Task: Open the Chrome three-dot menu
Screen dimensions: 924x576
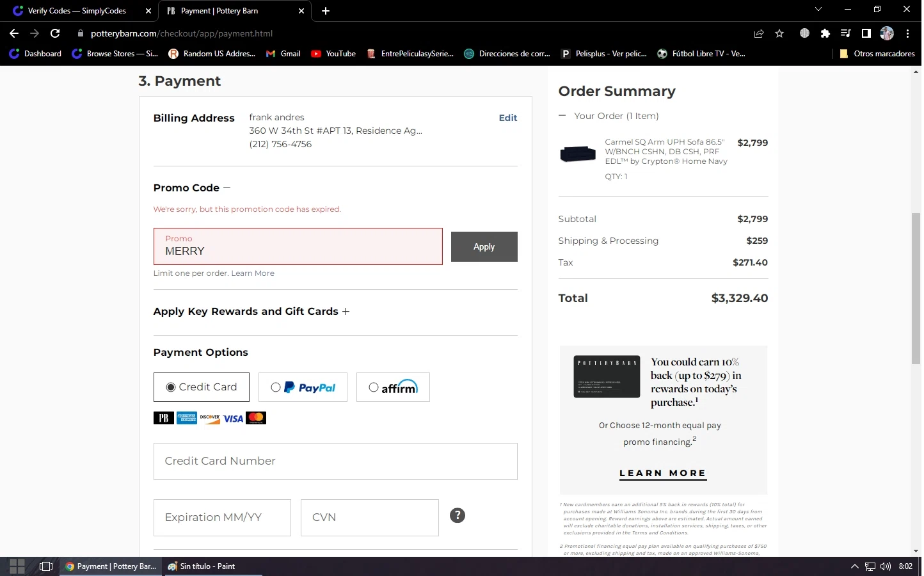Action: 907,33
